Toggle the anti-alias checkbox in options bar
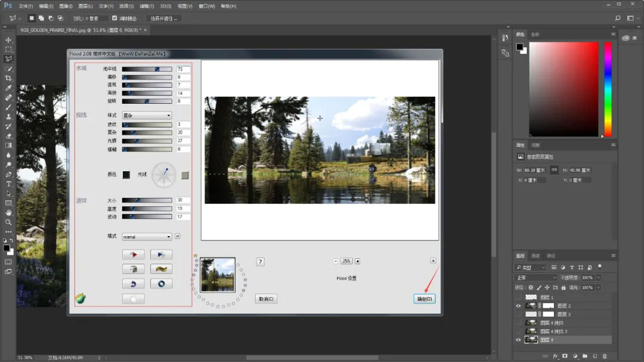The height and width of the screenshot is (362, 644). [x=114, y=18]
